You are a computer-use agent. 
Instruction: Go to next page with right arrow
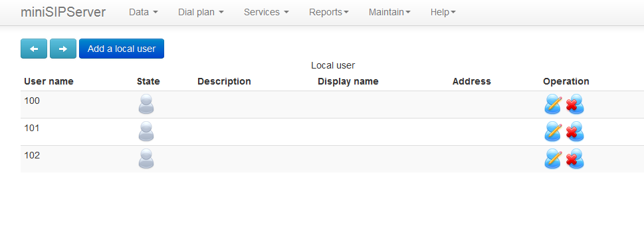63,49
